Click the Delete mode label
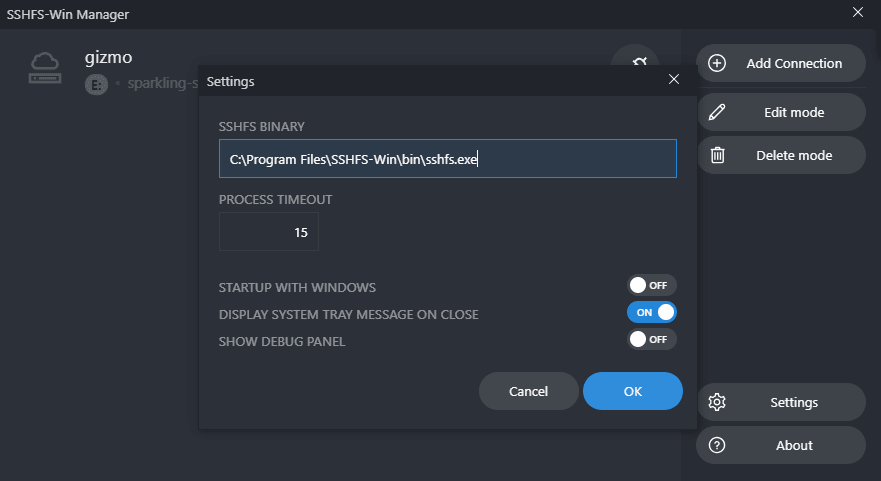The height and width of the screenshot is (481, 881). click(x=794, y=156)
